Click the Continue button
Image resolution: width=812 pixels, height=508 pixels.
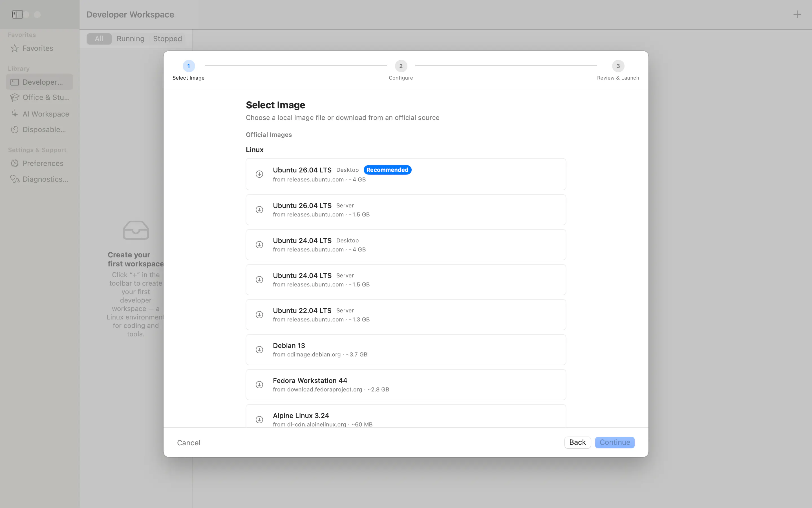click(615, 443)
